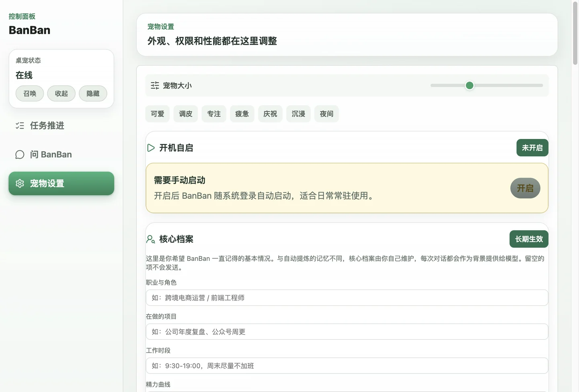This screenshot has height=392, width=579.
Task: Open the 问 BanBan sidebar page
Action: click(x=61, y=155)
